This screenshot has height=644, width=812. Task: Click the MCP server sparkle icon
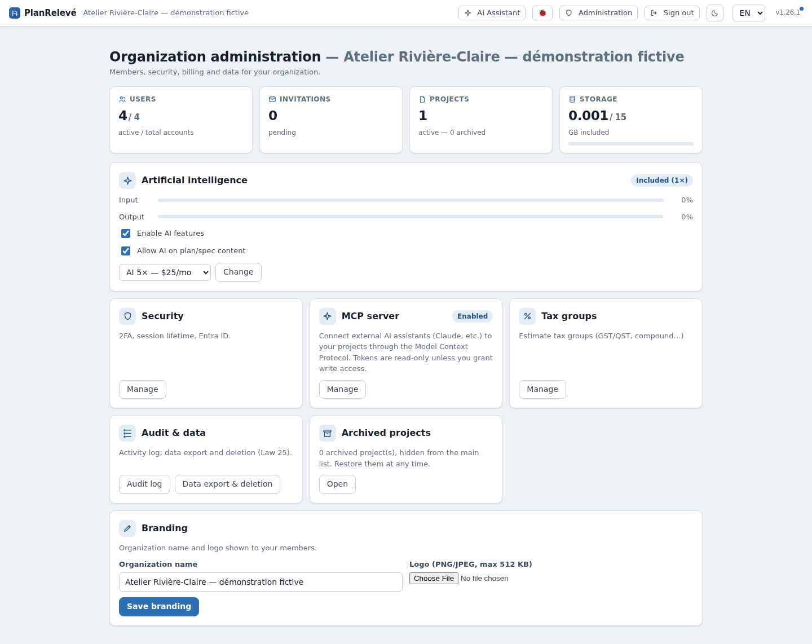[328, 316]
